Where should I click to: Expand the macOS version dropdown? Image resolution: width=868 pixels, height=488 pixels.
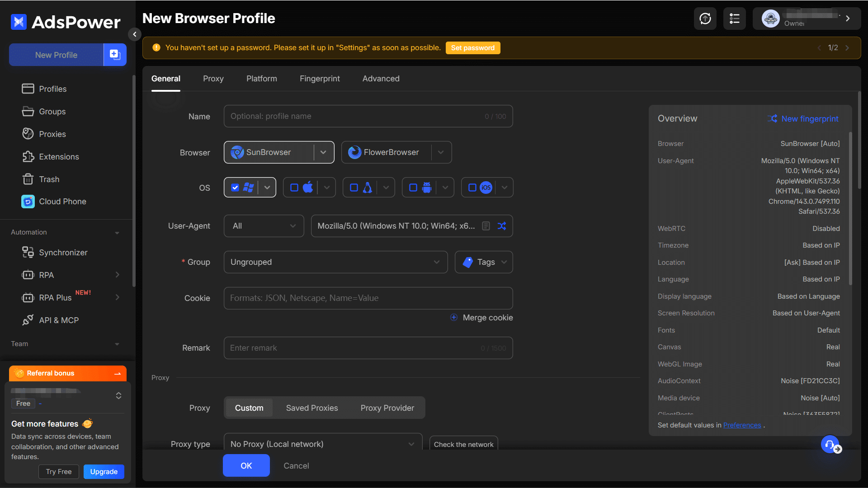point(327,188)
